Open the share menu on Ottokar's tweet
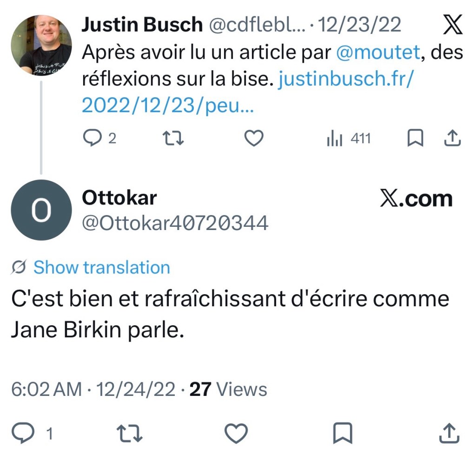The height and width of the screenshot is (454, 476). [449, 433]
